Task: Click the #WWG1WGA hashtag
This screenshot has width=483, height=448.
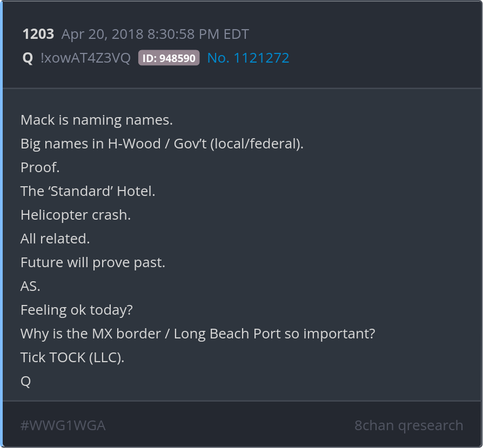Action: pyautogui.click(x=63, y=425)
